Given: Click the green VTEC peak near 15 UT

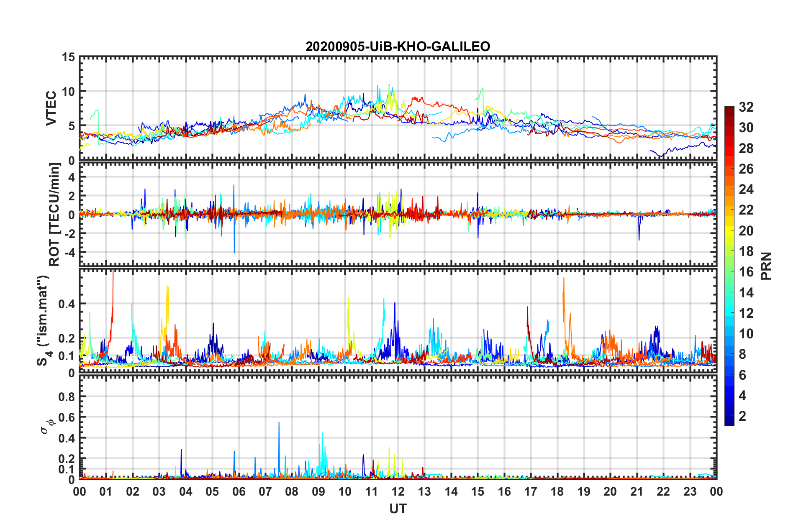Looking at the screenshot, I should click(482, 89).
